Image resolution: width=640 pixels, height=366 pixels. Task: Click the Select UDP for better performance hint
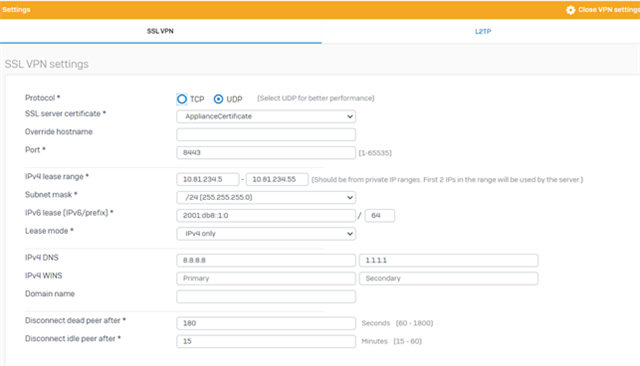coord(316,98)
